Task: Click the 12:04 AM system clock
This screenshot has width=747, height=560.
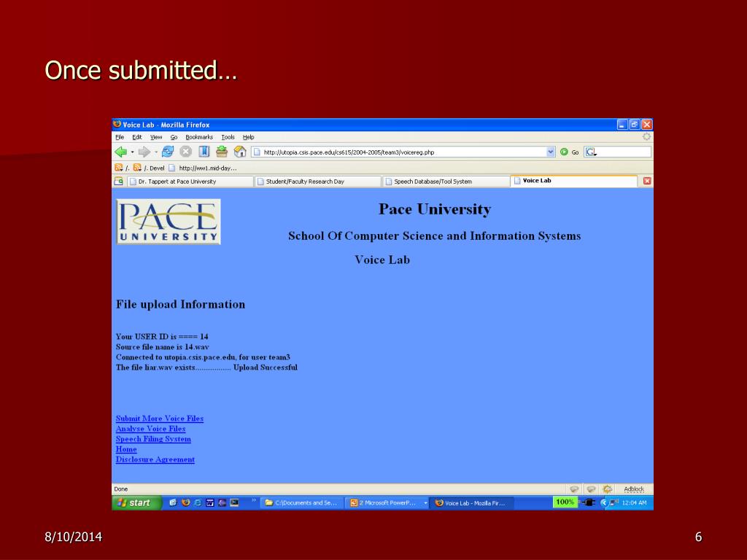Action: coord(634,503)
